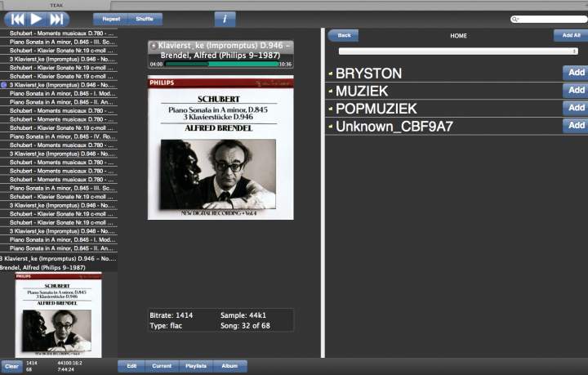Switch to the Album tab
Viewport: 588px width, 375px height.
coord(229,366)
